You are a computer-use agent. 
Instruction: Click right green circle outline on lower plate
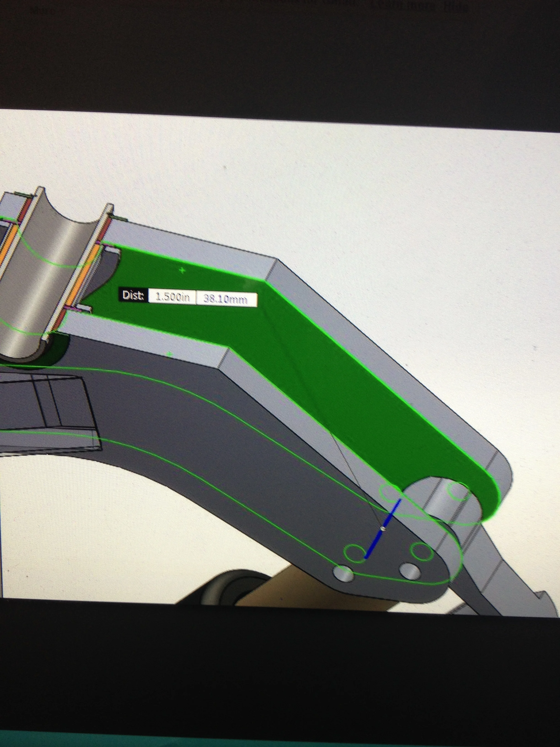tap(421, 552)
